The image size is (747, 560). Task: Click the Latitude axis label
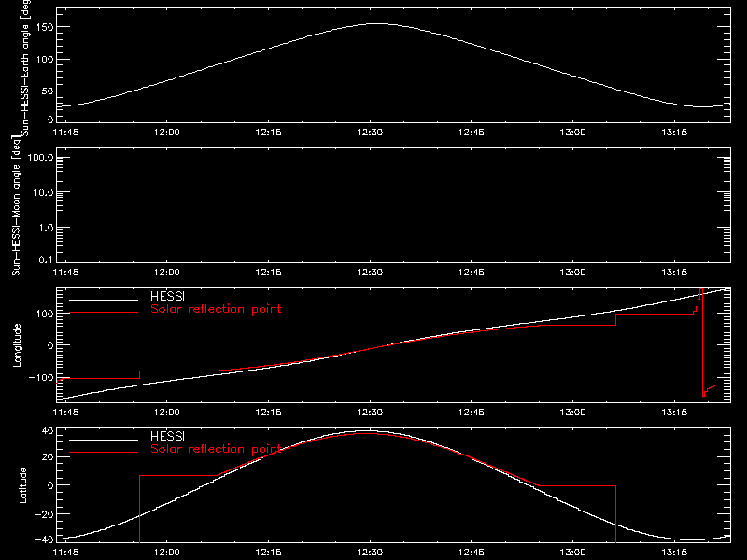tap(22, 485)
